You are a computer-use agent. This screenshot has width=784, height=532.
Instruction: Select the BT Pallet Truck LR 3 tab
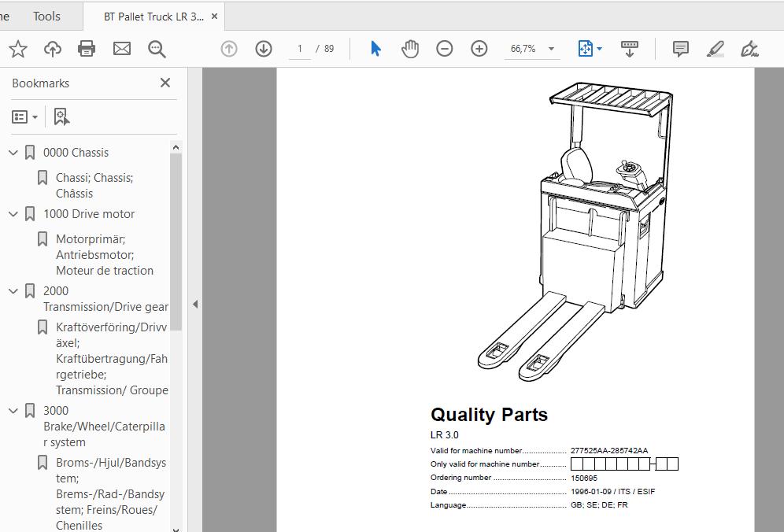tap(153, 17)
